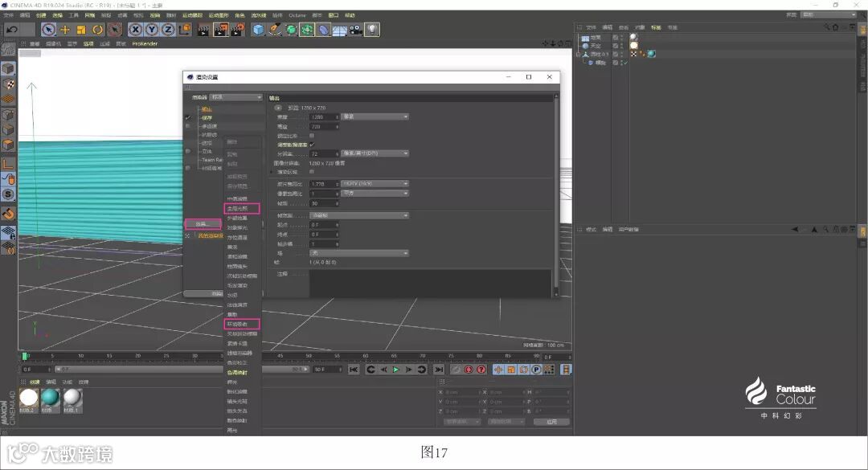Click Model mode icon in left toolbar
Viewport: 868px width, 470px height.
point(8,68)
